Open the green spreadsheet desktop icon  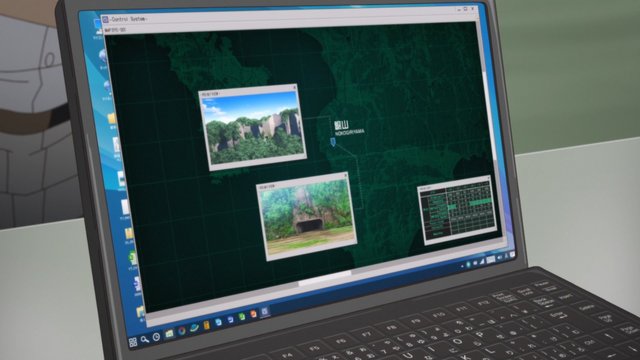[x=132, y=258]
